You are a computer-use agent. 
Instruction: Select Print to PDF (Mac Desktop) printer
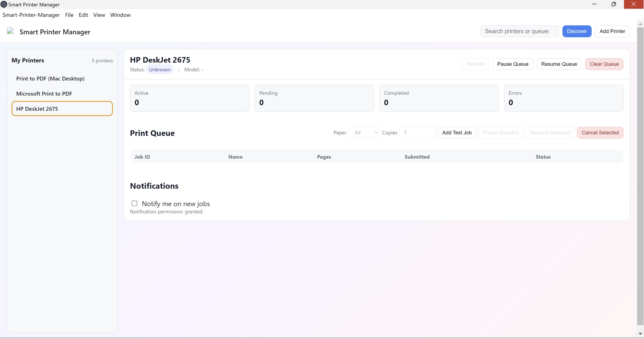click(x=62, y=79)
